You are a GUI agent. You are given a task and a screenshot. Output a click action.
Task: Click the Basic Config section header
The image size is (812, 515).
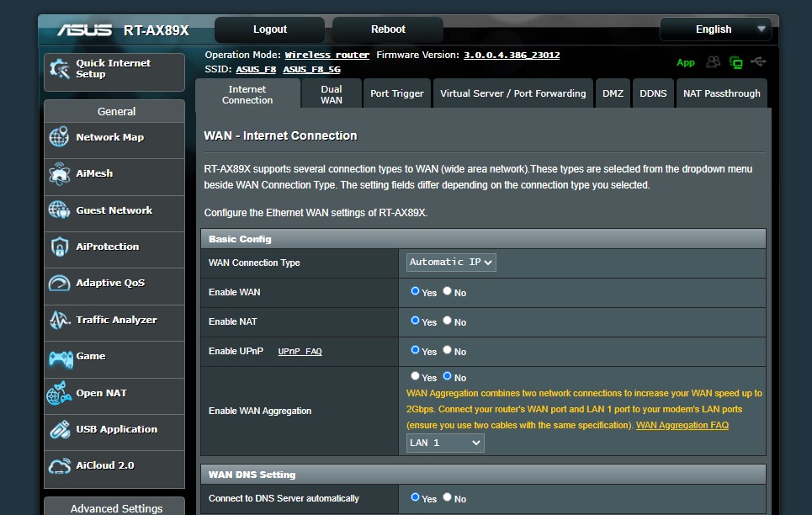point(483,239)
